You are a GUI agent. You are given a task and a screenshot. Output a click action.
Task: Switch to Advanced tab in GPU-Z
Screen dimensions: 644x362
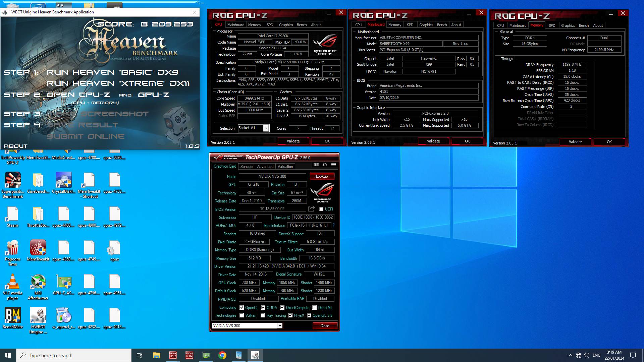pyautogui.click(x=265, y=167)
